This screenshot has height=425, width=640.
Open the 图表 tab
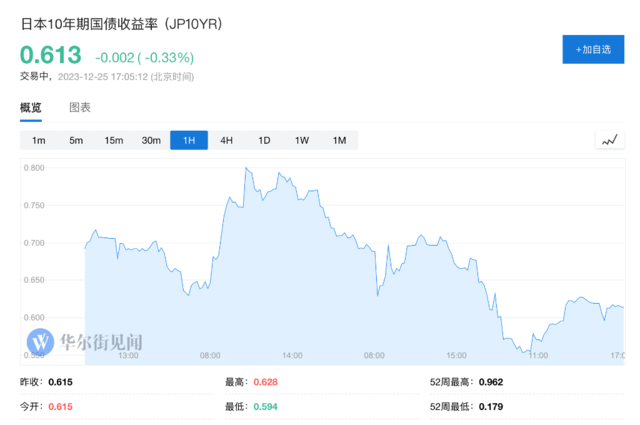click(80, 107)
